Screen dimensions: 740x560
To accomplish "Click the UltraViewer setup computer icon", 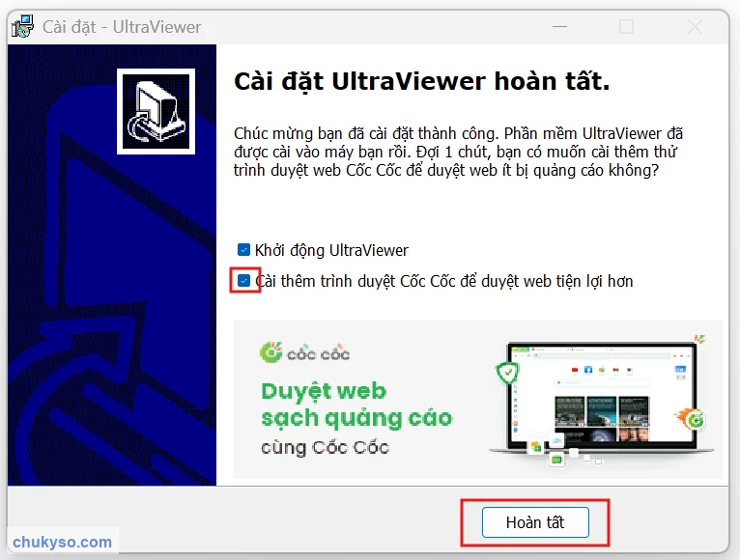I will point(156,111).
